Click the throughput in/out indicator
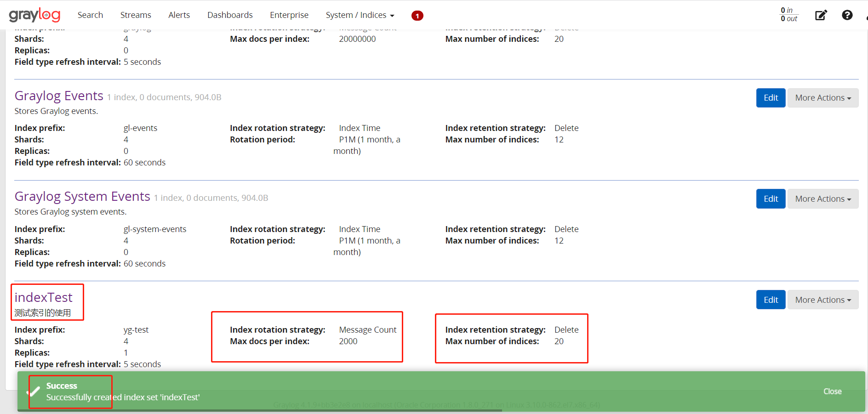Viewport: 868px width, 414px height. pos(789,15)
